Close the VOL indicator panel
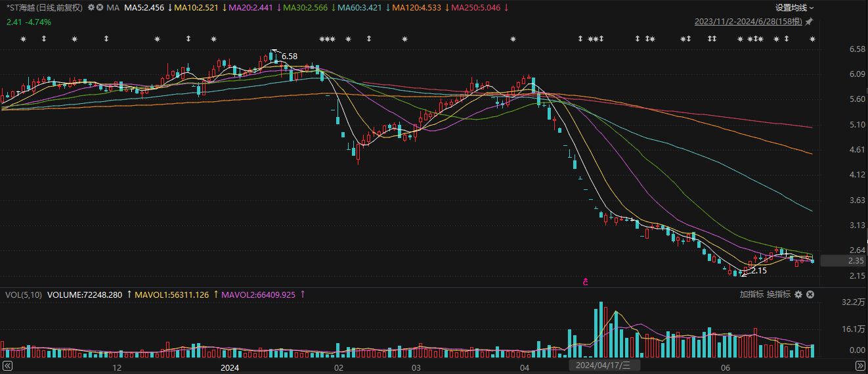The width and height of the screenshot is (868, 374). coord(809,294)
